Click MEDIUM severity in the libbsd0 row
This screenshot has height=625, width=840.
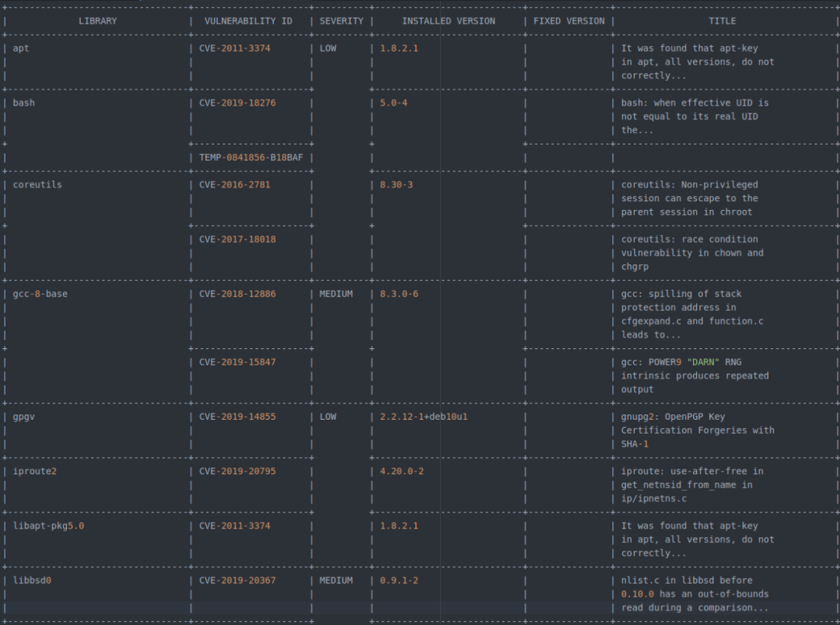click(336, 581)
